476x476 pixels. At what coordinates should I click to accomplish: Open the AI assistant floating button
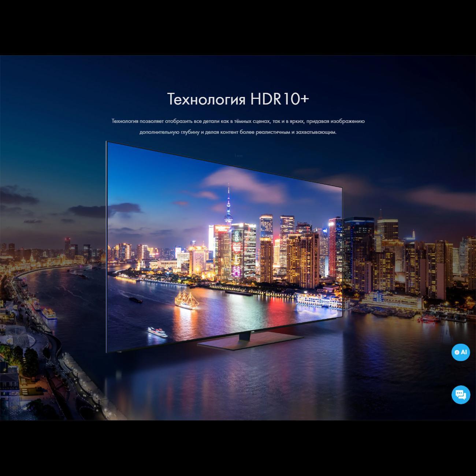click(x=460, y=352)
